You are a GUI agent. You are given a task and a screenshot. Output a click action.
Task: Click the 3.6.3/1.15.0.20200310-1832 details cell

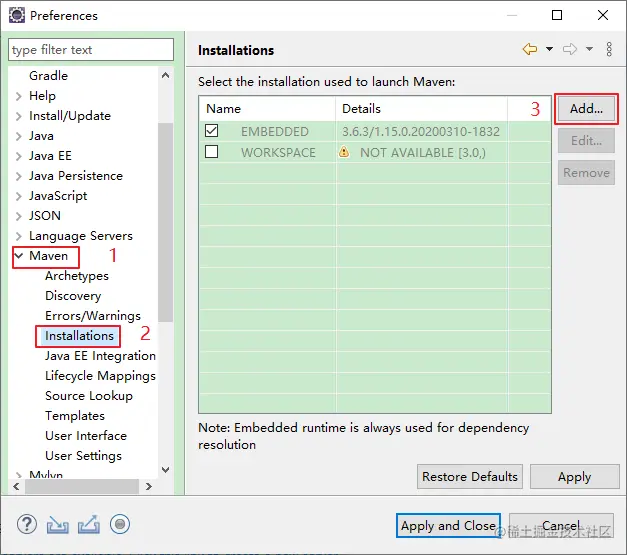click(421, 132)
